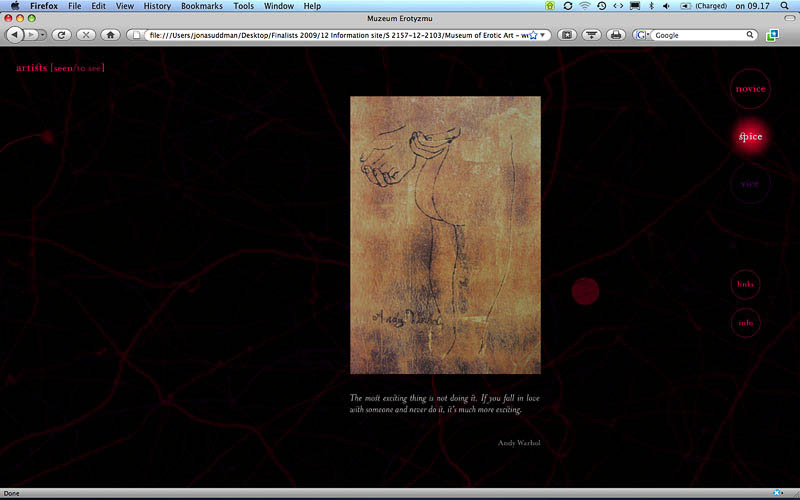
Task: Run search with the magnifier icon
Action: (749, 35)
